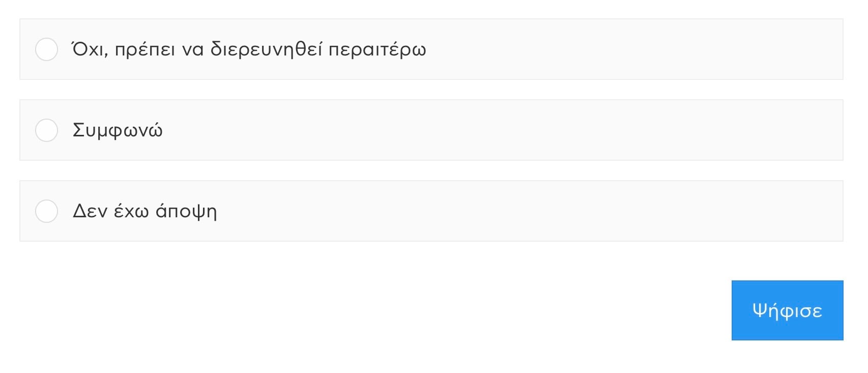Click the word "περαιτέρω" in the first option
The image size is (868, 373).
(x=377, y=50)
